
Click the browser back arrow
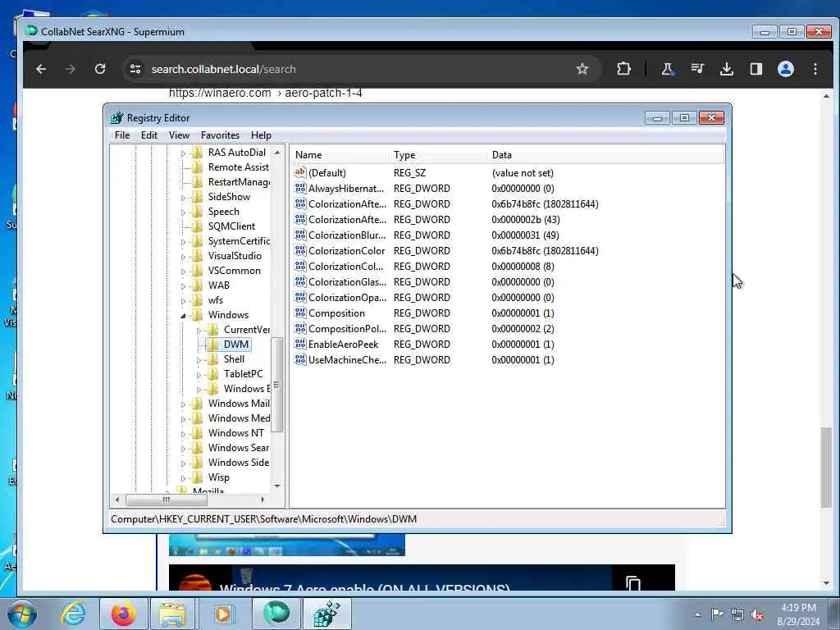click(41, 69)
